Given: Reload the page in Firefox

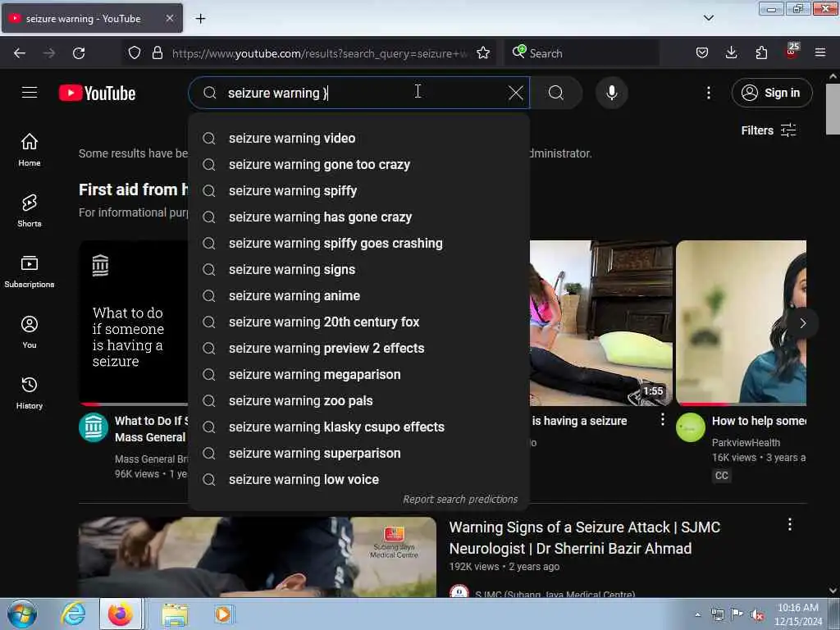Looking at the screenshot, I should 79,53.
